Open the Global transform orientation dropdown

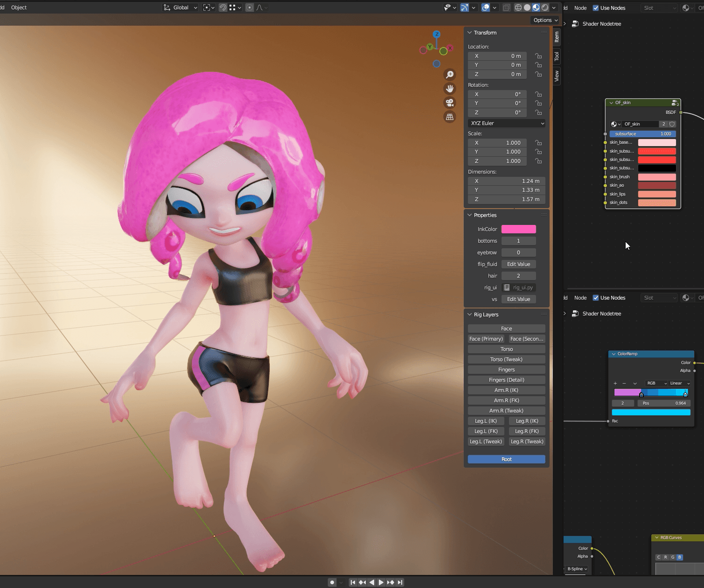click(x=181, y=7)
